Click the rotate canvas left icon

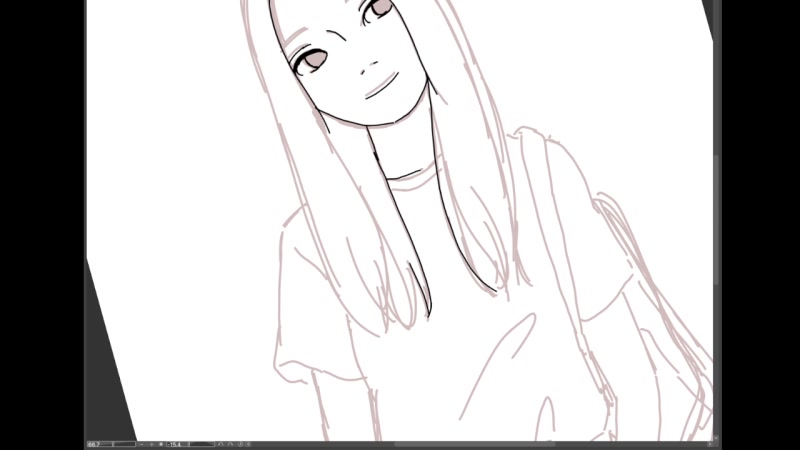[221, 444]
